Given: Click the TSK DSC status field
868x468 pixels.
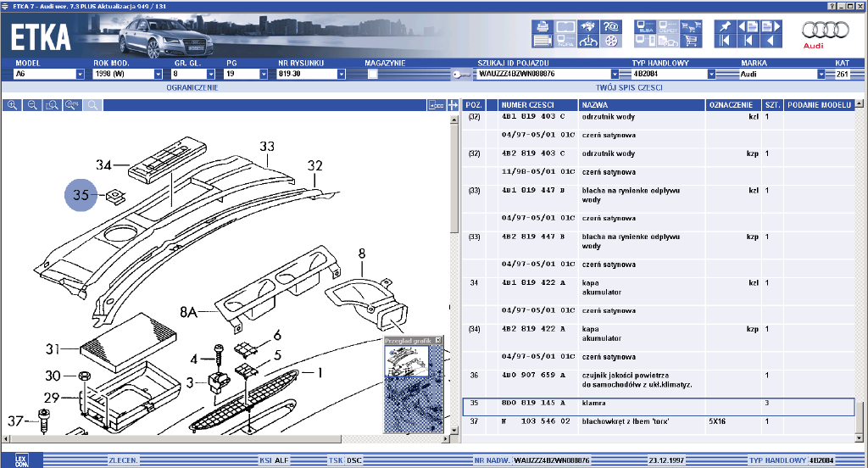Looking at the screenshot, I should [x=346, y=460].
